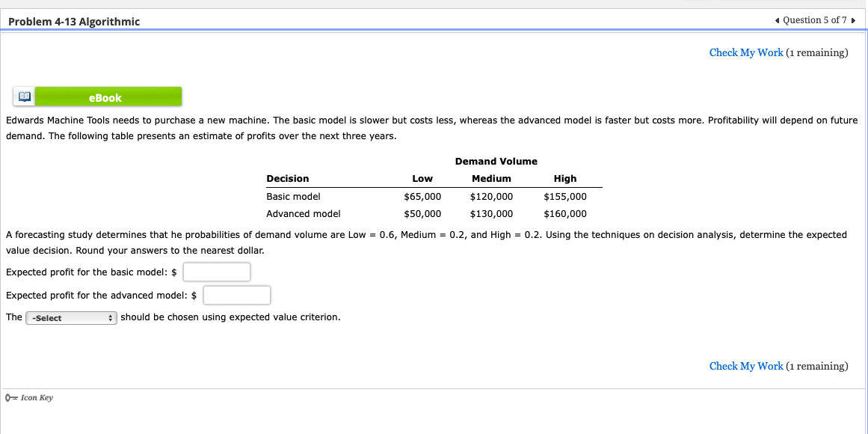Select the left-pointing previous question arrow
This screenshot has width=868, height=434.
click(x=778, y=20)
